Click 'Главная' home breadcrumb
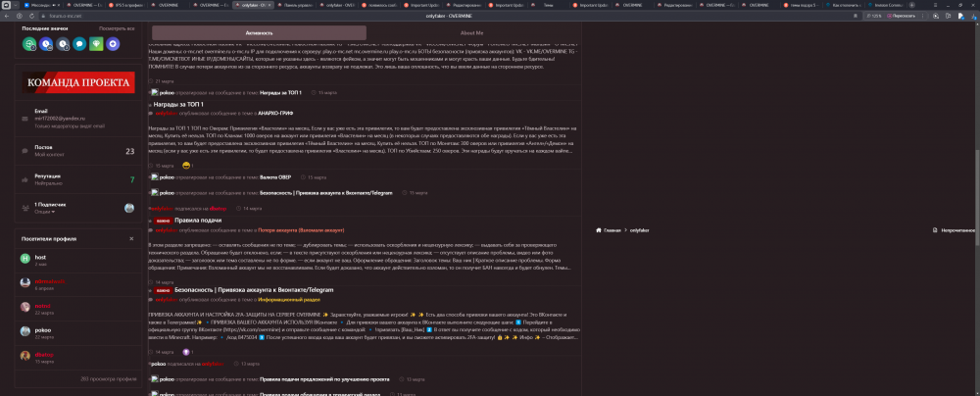Screen dimensions: 980x396 (609, 230)
